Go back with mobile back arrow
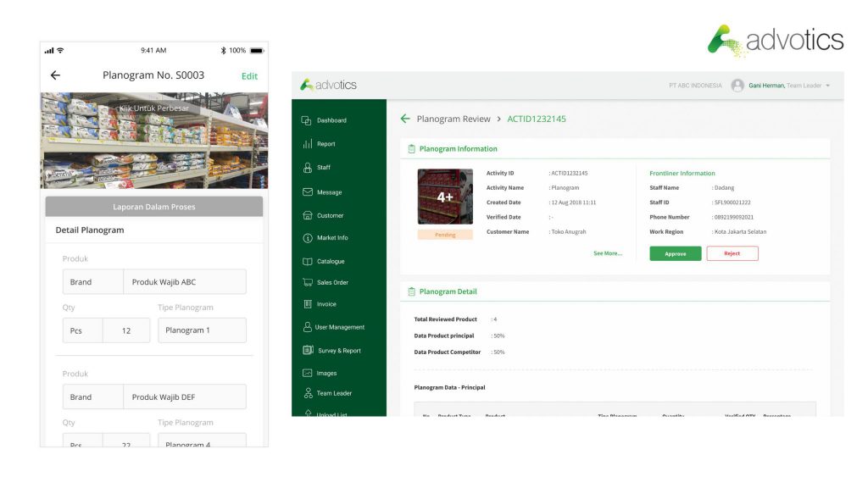 pyautogui.click(x=55, y=75)
